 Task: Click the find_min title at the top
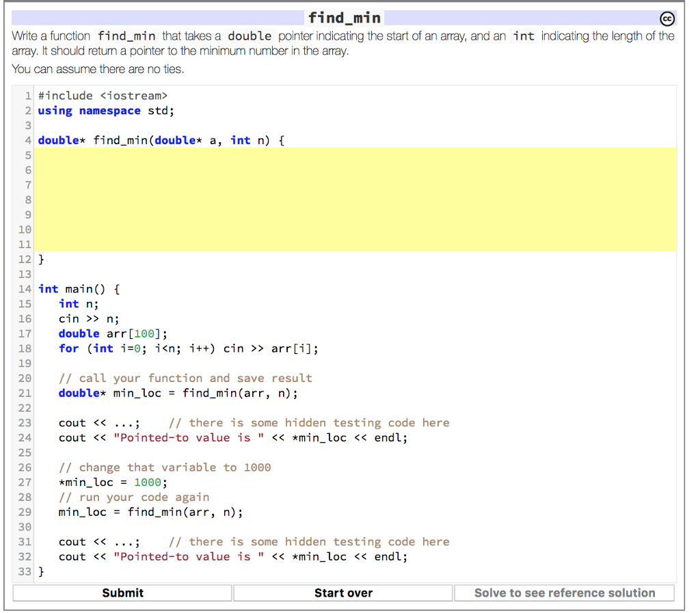point(344,18)
